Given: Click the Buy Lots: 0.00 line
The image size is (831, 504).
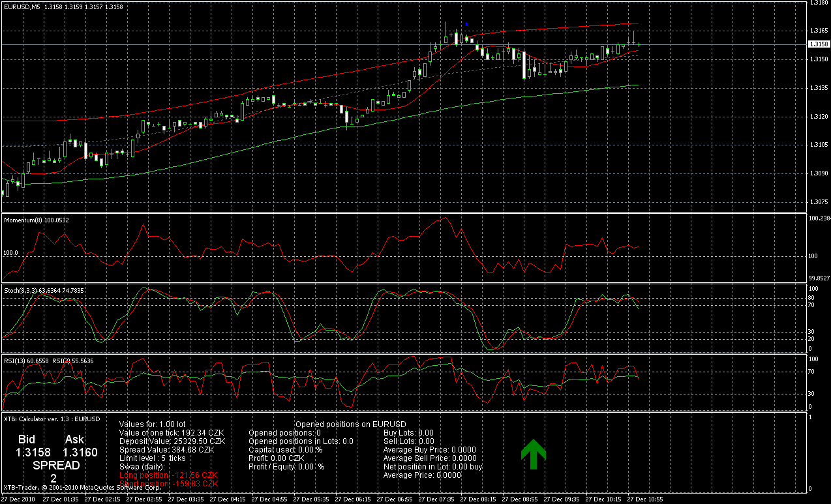Looking at the screenshot, I should (409, 433).
